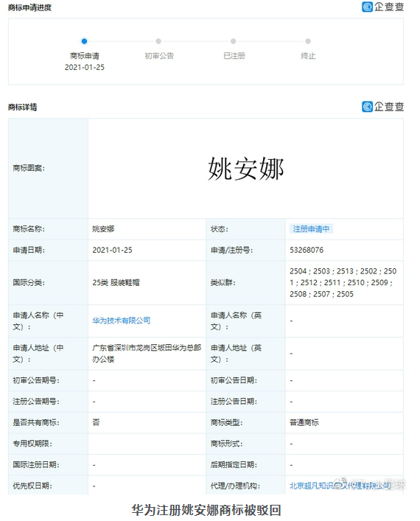Click the 初审公告 progress step dot
Viewport: 420px width, 521px height.
click(x=158, y=41)
